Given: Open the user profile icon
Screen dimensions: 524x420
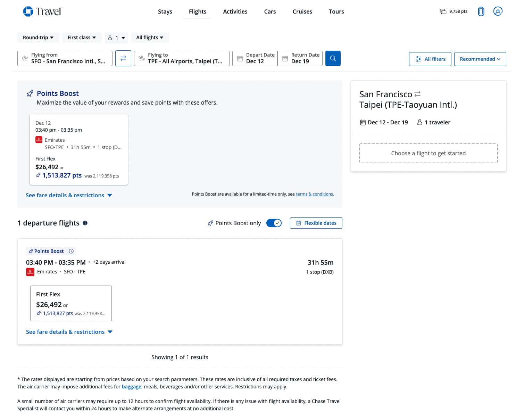Looking at the screenshot, I should [498, 11].
